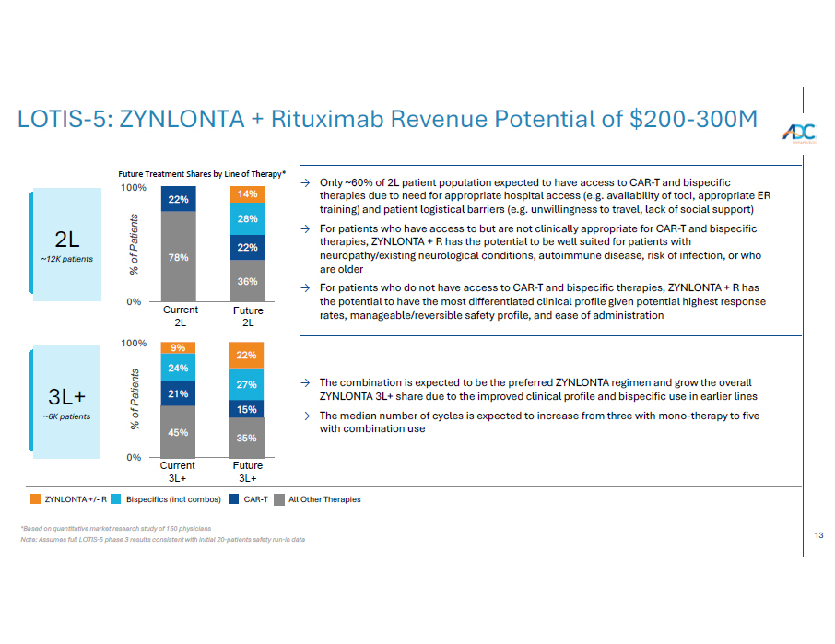
Task: Select the dark blue CAR-T legend swatch
Action: click(x=233, y=499)
